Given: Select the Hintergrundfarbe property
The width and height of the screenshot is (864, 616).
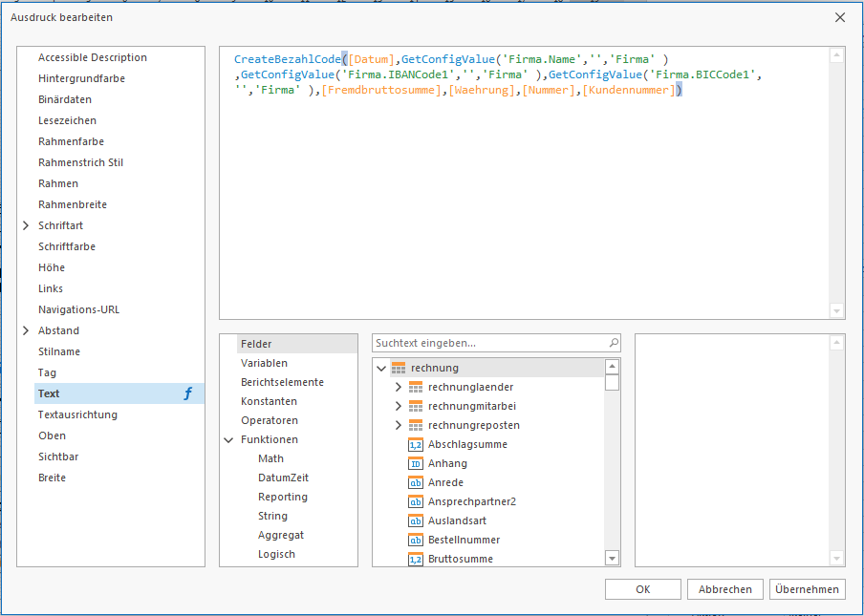Looking at the screenshot, I should [81, 78].
